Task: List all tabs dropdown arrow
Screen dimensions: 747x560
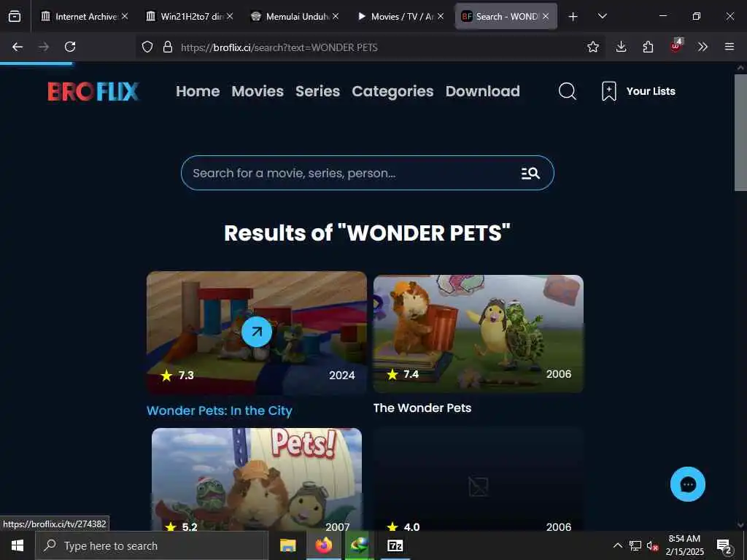Action: point(602,16)
